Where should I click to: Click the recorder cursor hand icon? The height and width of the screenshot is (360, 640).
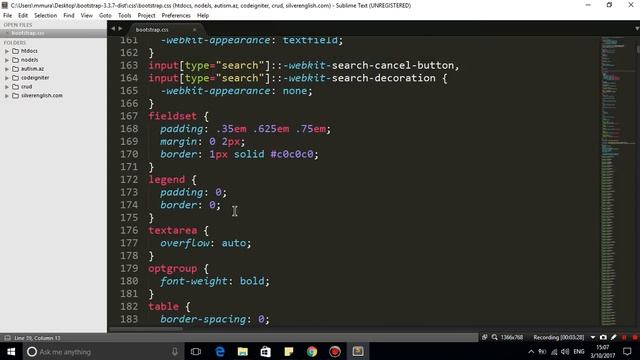click(x=484, y=337)
